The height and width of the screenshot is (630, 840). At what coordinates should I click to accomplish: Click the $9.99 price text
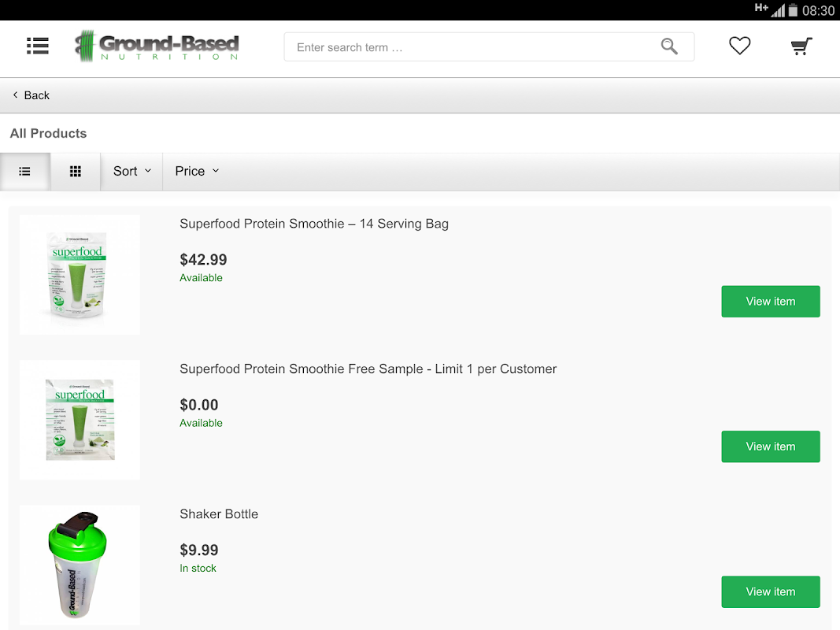[198, 550]
